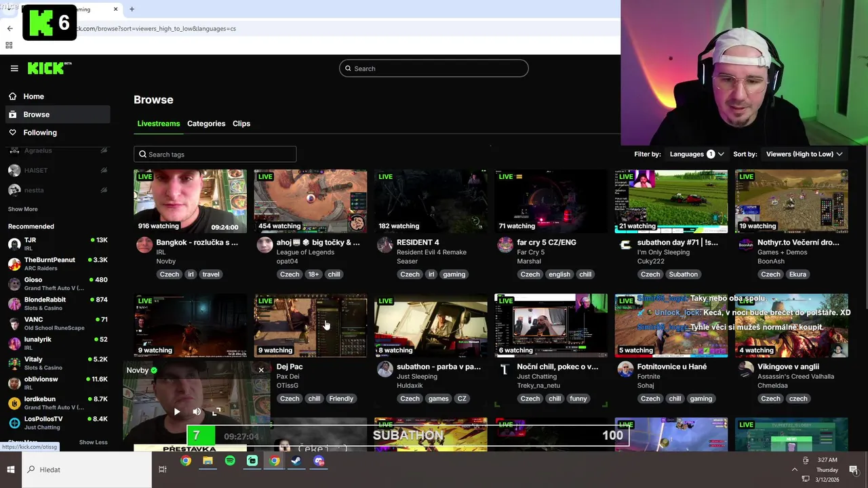Viewport: 868px width, 488px height.
Task: Open File Explorer from the taskbar
Action: coord(208,461)
